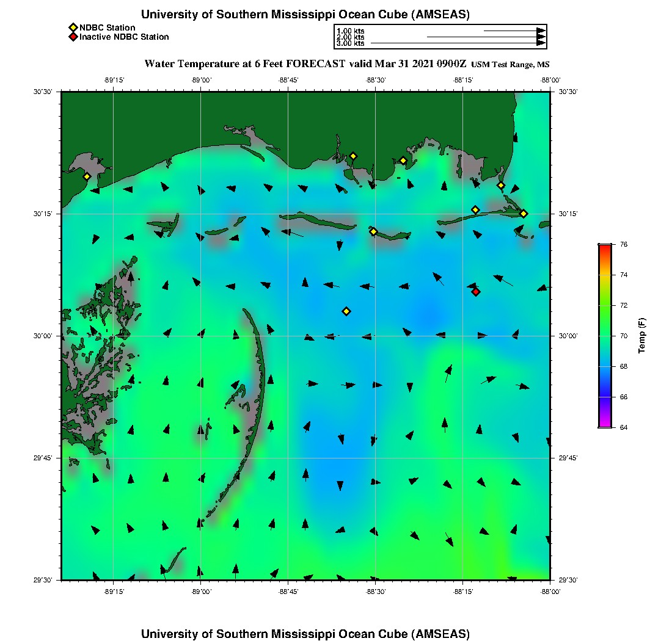Image resolution: width=672 pixels, height=641 pixels.
Task: Click the yellow station marker on the barrier island
Action: tap(373, 231)
